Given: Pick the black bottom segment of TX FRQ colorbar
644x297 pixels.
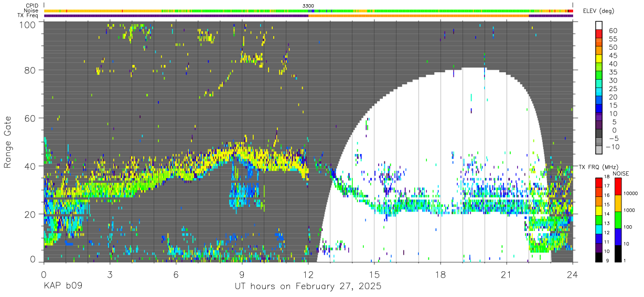Looking at the screenshot, I should point(599,257).
